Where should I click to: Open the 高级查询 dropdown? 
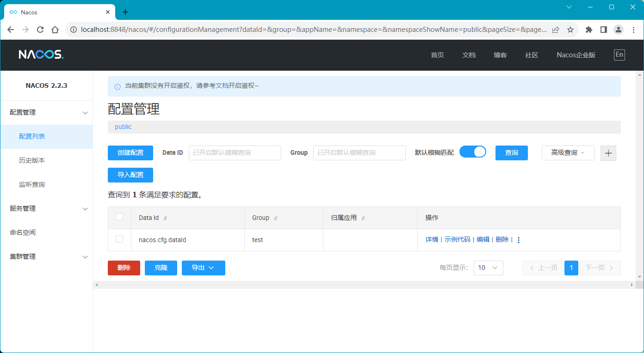(568, 153)
